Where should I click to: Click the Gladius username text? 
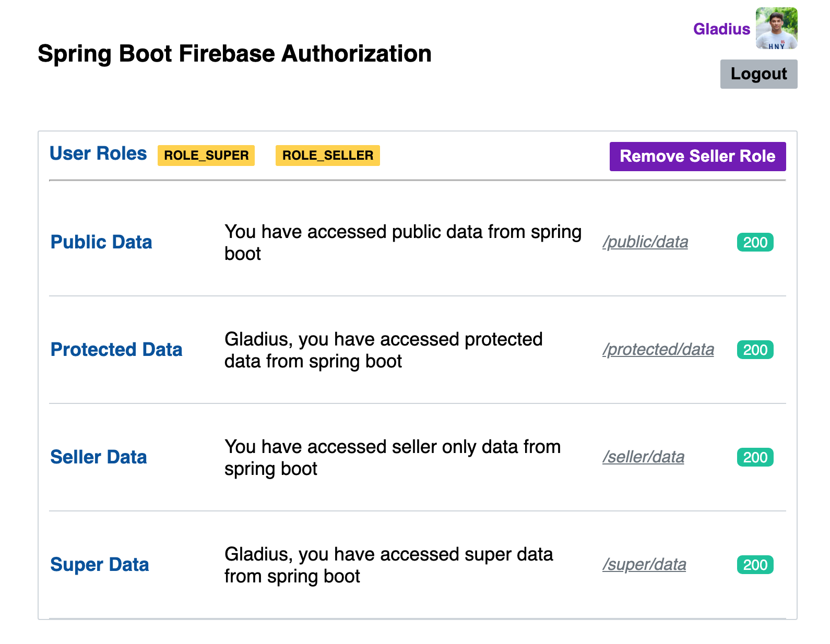pyautogui.click(x=721, y=29)
